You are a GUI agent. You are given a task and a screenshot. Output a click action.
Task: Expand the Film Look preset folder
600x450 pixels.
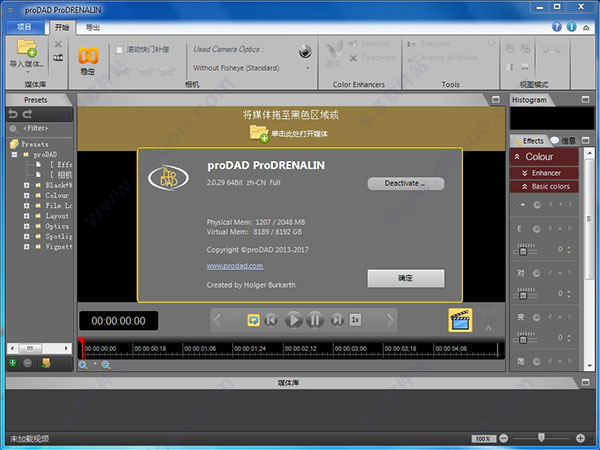coord(26,206)
